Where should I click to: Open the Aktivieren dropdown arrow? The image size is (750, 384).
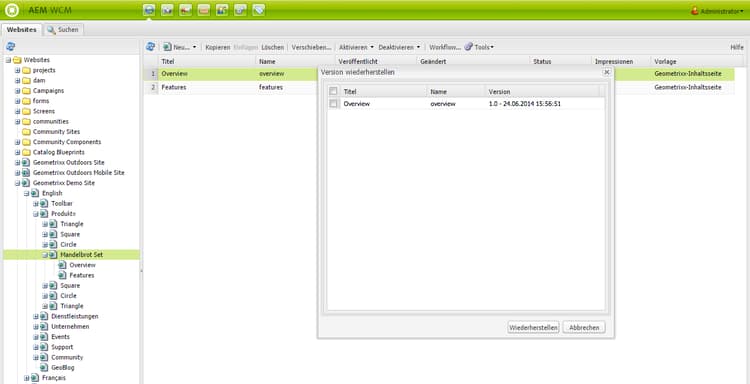[372, 47]
